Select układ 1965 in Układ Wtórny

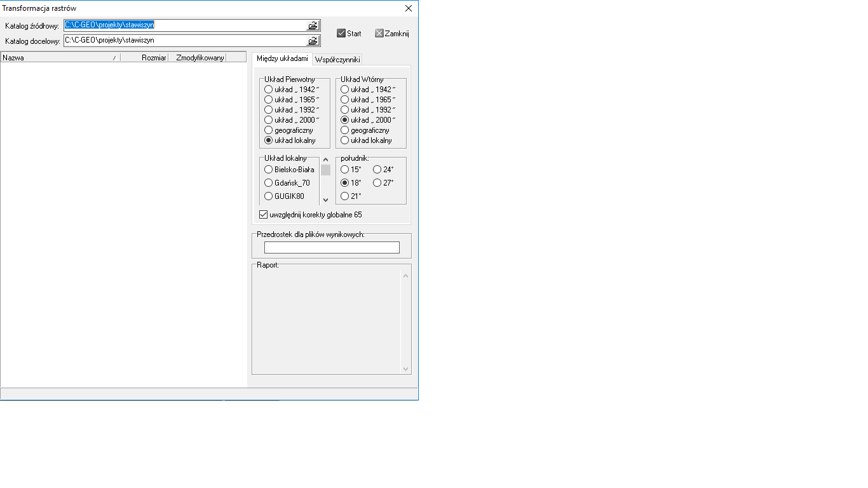pos(368,100)
